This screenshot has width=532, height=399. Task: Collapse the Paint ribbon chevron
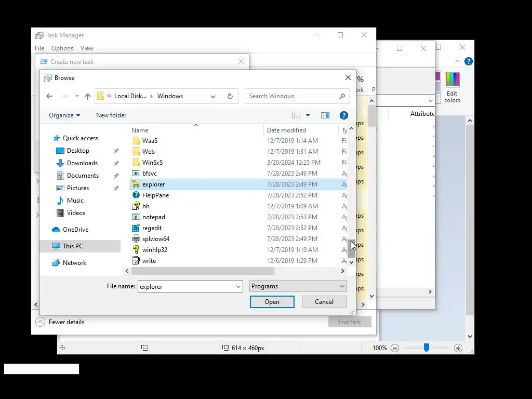[x=457, y=61]
